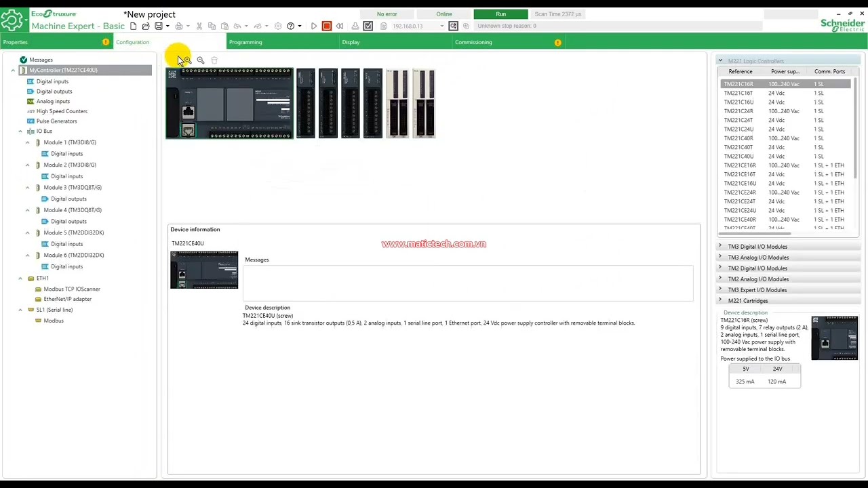868x488 pixels.
Task: Click the Paste icon in toolbar
Action: pyautogui.click(x=224, y=26)
